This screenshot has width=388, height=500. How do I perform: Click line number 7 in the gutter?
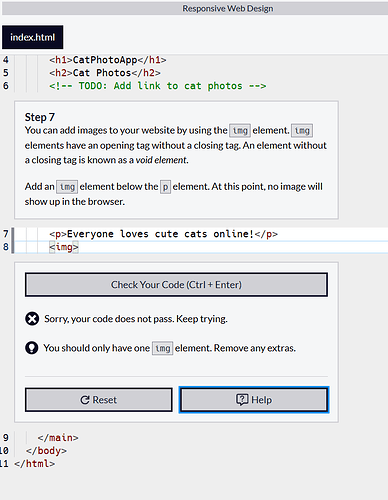point(6,234)
